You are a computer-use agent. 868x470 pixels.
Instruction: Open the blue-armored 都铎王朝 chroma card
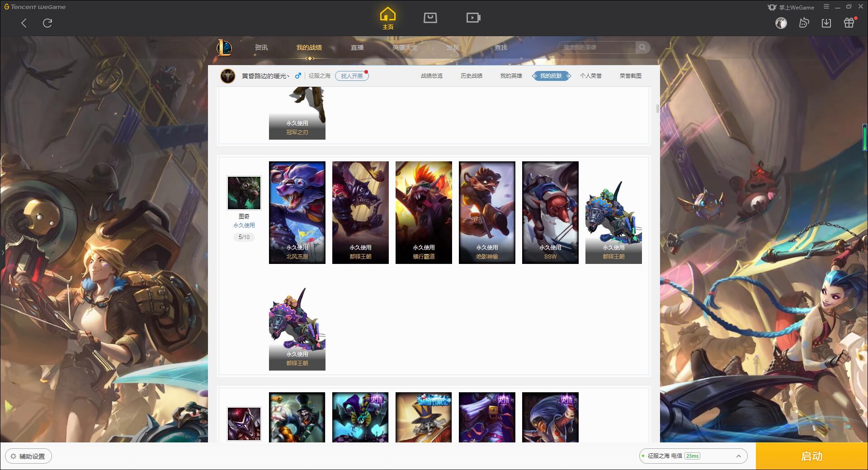(613, 221)
